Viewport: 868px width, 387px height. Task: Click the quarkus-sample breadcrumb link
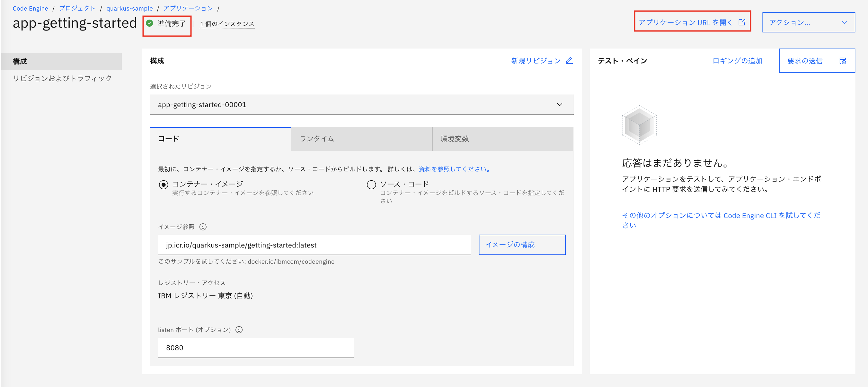[129, 8]
